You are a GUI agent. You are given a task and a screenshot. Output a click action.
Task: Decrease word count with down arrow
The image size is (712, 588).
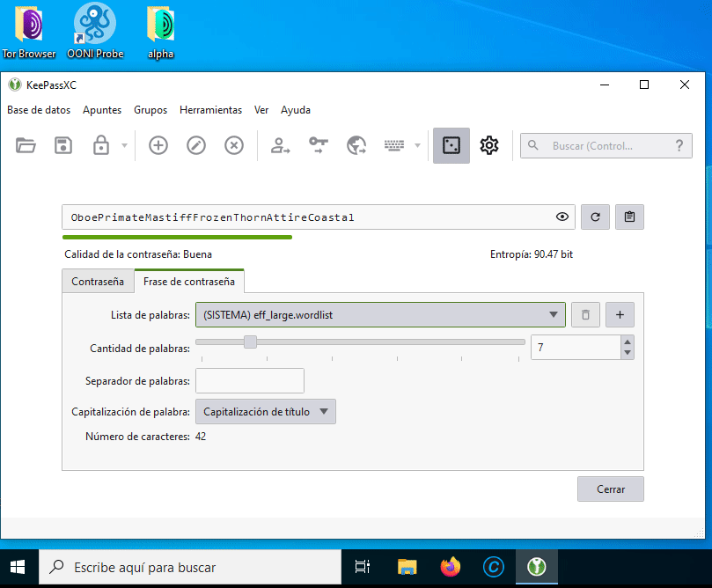click(628, 353)
